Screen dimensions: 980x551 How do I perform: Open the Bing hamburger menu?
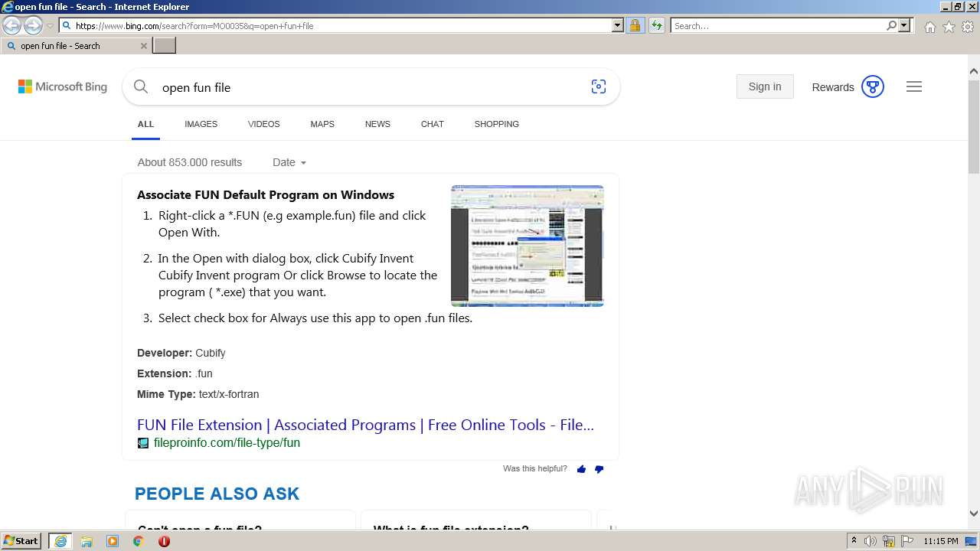[x=914, y=86]
